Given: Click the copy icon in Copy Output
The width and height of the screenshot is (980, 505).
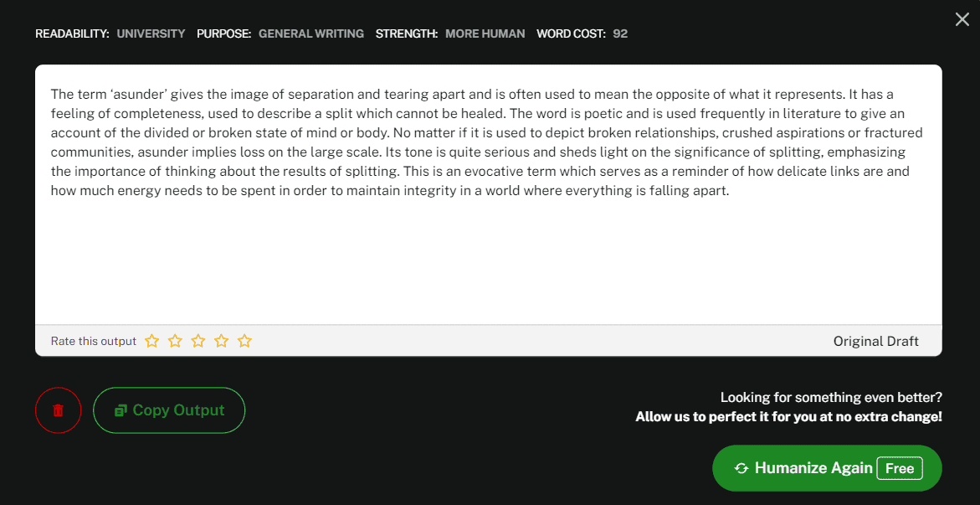Looking at the screenshot, I should [121, 410].
